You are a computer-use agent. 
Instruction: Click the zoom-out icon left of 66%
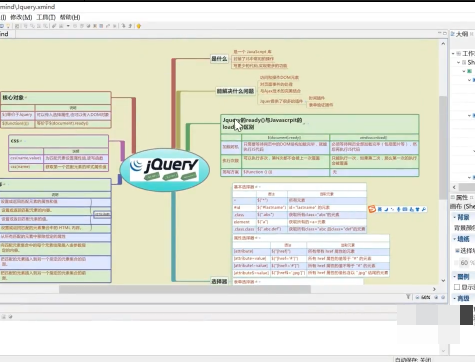coord(417,297)
